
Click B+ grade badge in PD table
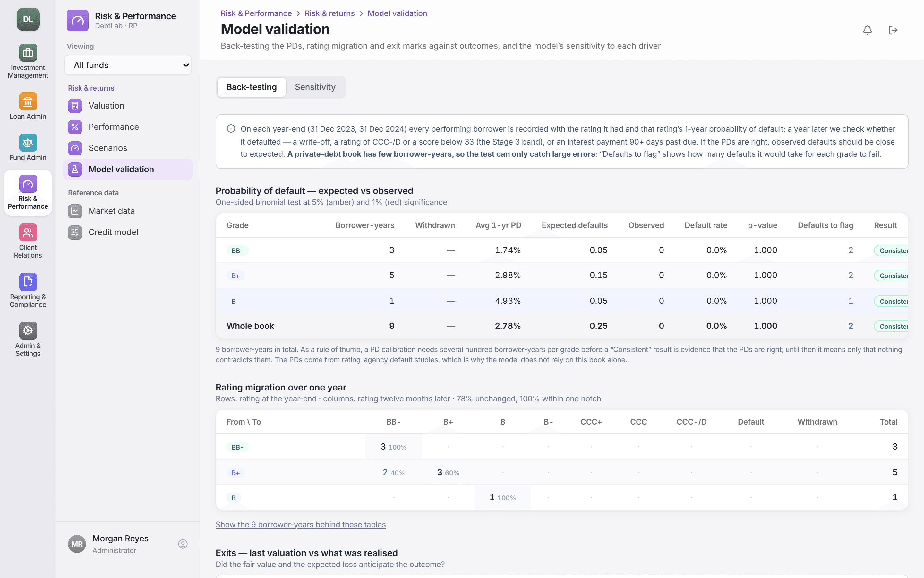[x=235, y=276]
